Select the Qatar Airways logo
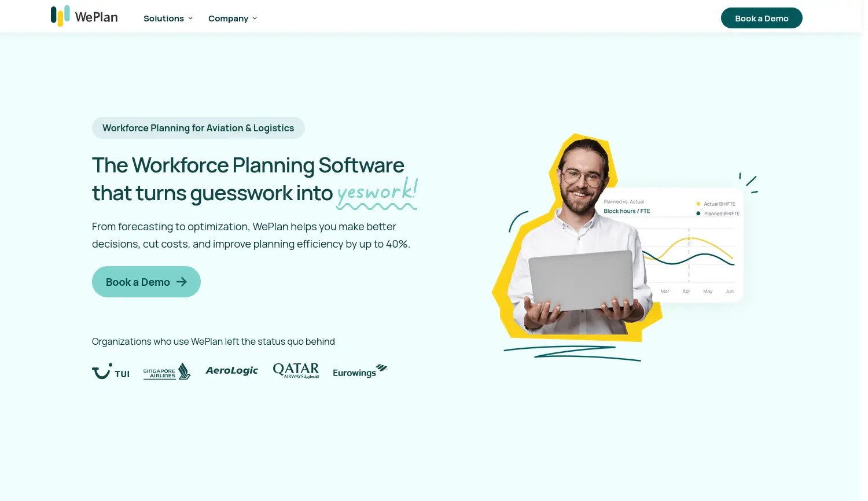Image resolution: width=868 pixels, height=501 pixels. 296,371
